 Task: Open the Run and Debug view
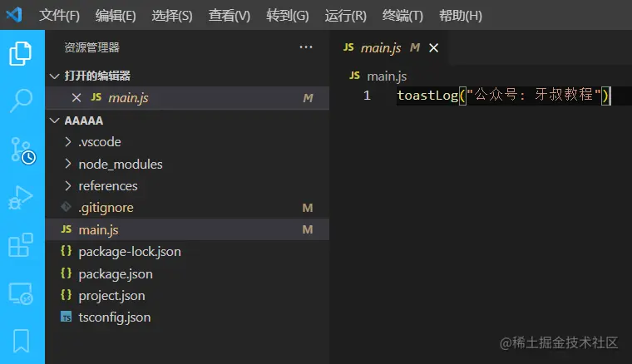click(20, 198)
